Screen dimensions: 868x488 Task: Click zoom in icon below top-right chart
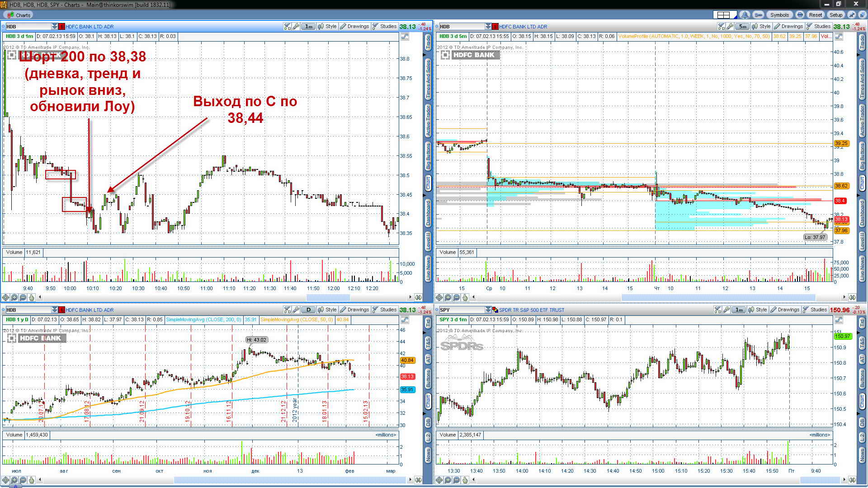[x=448, y=297]
